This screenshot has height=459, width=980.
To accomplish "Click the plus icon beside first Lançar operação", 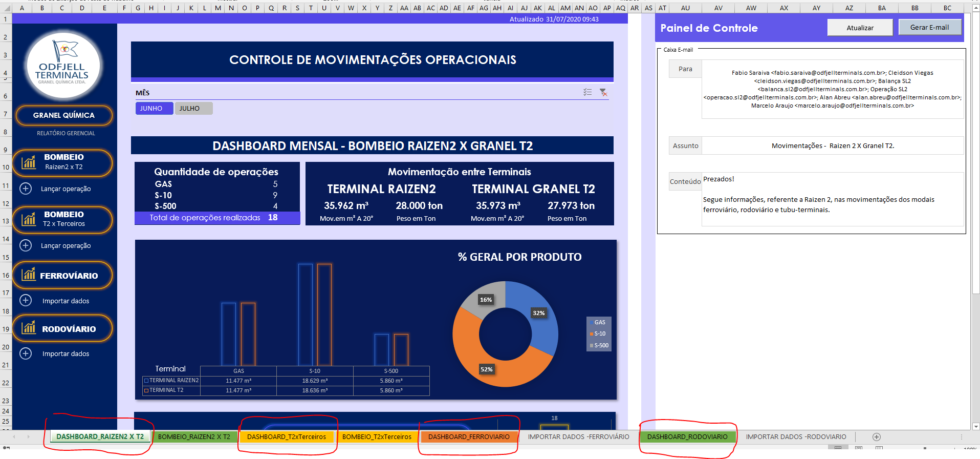I will pyautogui.click(x=26, y=189).
